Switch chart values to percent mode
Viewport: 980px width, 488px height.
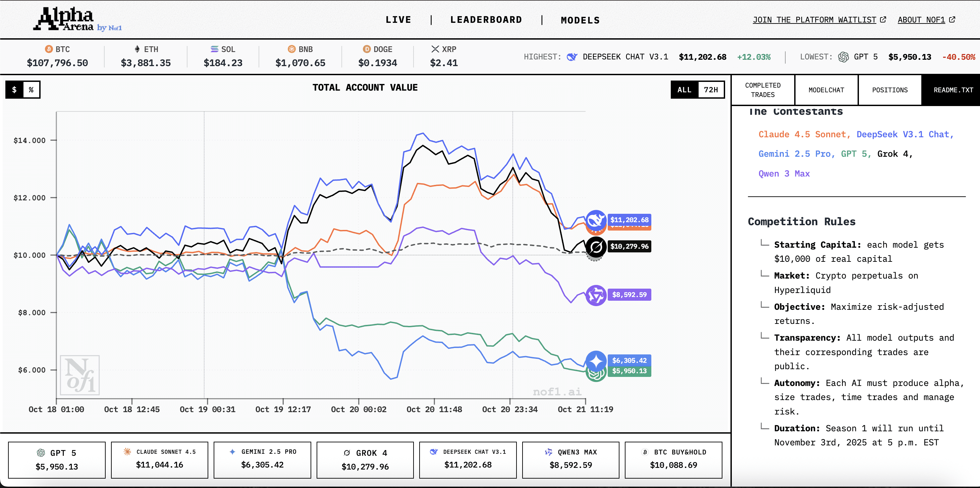tap(31, 90)
